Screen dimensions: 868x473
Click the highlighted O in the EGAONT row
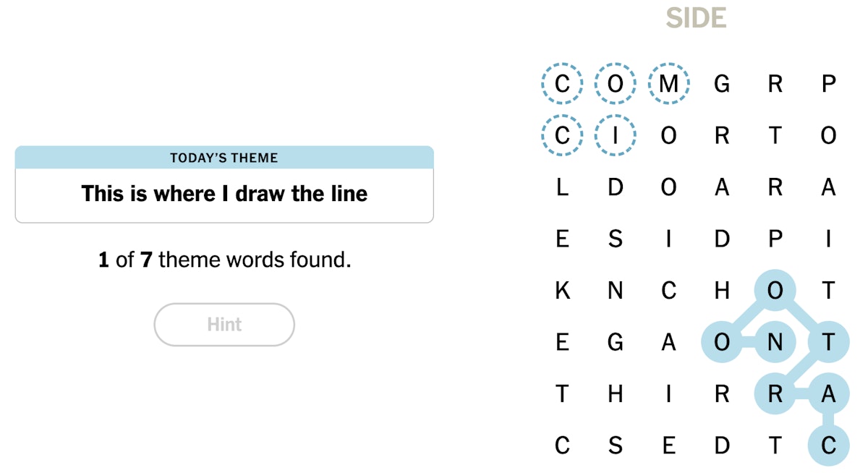click(721, 342)
